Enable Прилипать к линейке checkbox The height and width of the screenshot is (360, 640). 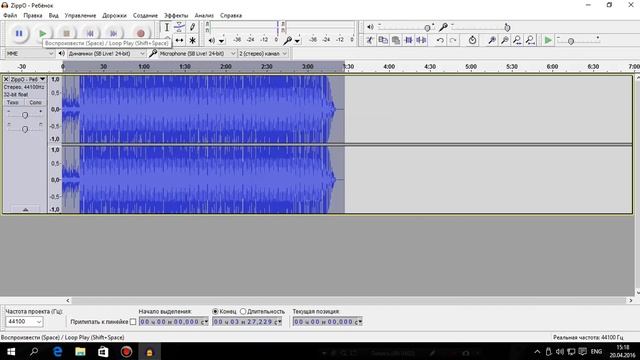coord(133,322)
